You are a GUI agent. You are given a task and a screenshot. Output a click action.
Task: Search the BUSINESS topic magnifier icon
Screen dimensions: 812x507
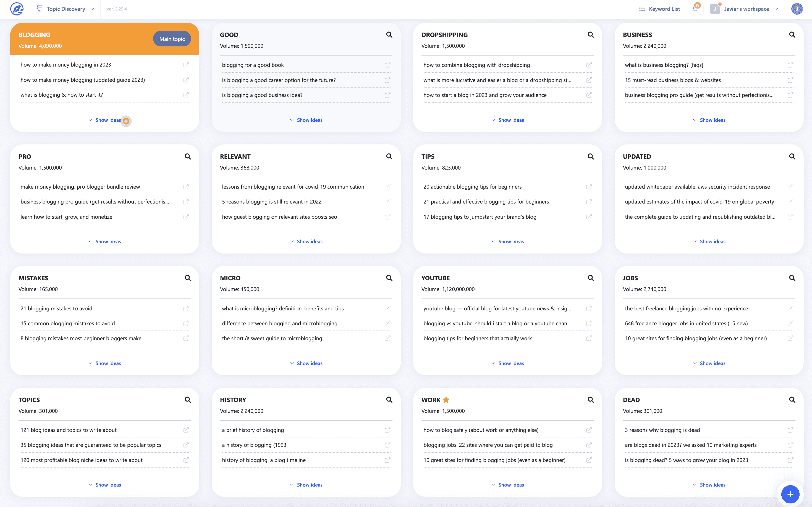point(792,35)
